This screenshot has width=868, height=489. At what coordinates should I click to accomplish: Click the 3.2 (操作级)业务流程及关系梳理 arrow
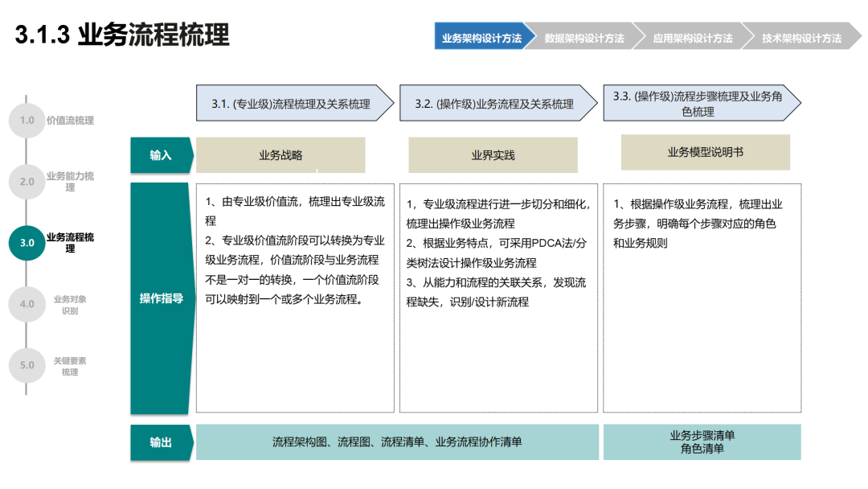coord(498,103)
